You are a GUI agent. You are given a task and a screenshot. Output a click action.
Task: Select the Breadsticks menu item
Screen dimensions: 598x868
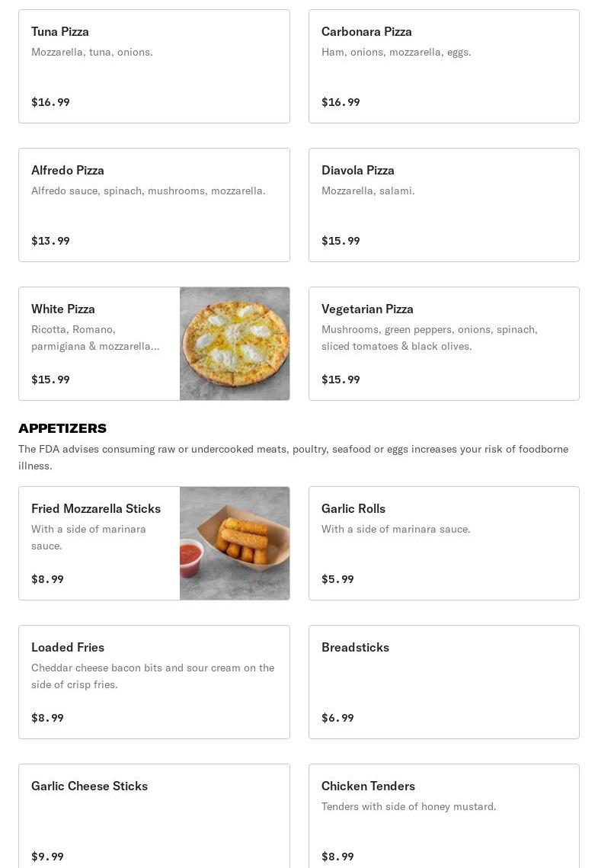pyautogui.click(x=443, y=682)
